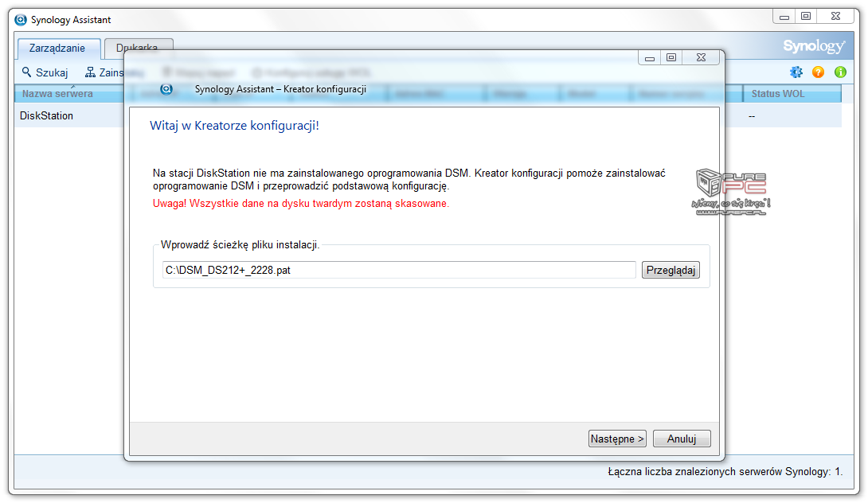Maximize the configuration wizard dialog
Screen dimensions: 868x503
(671, 57)
